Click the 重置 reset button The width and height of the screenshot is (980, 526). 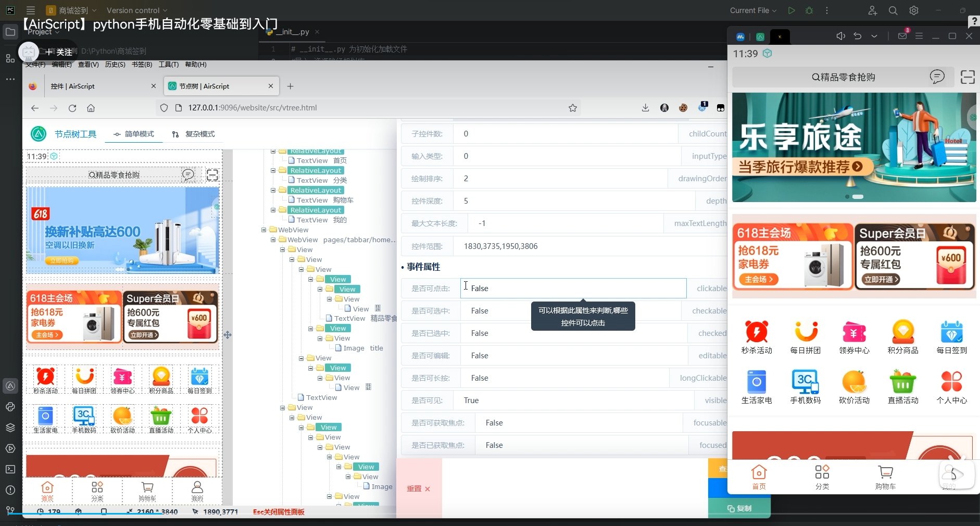click(419, 489)
